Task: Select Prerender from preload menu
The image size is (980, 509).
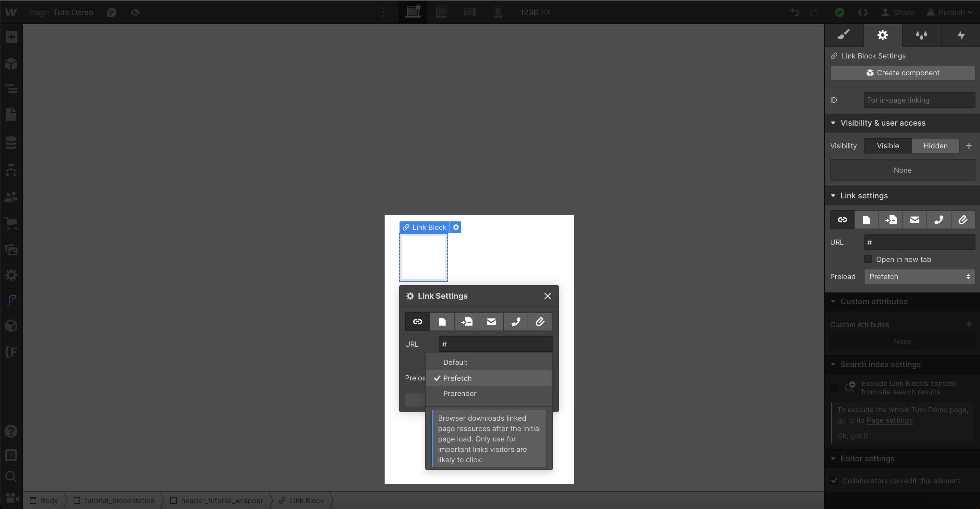Action: pyautogui.click(x=460, y=394)
